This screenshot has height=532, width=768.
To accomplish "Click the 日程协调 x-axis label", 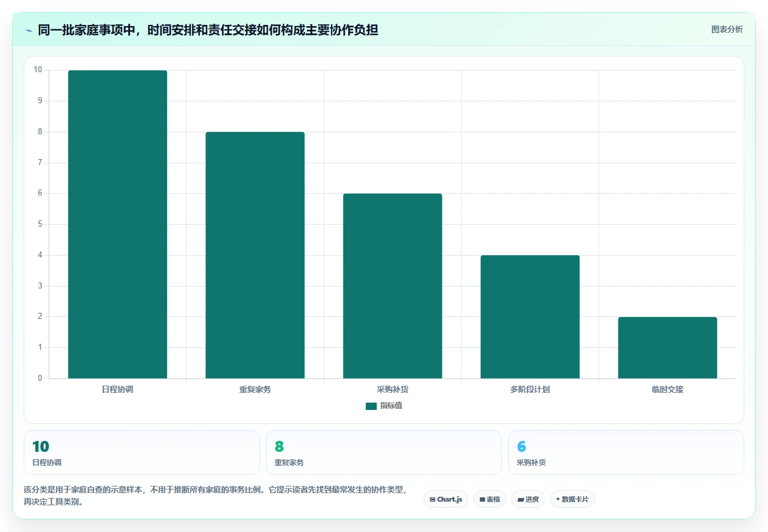I will 117,389.
